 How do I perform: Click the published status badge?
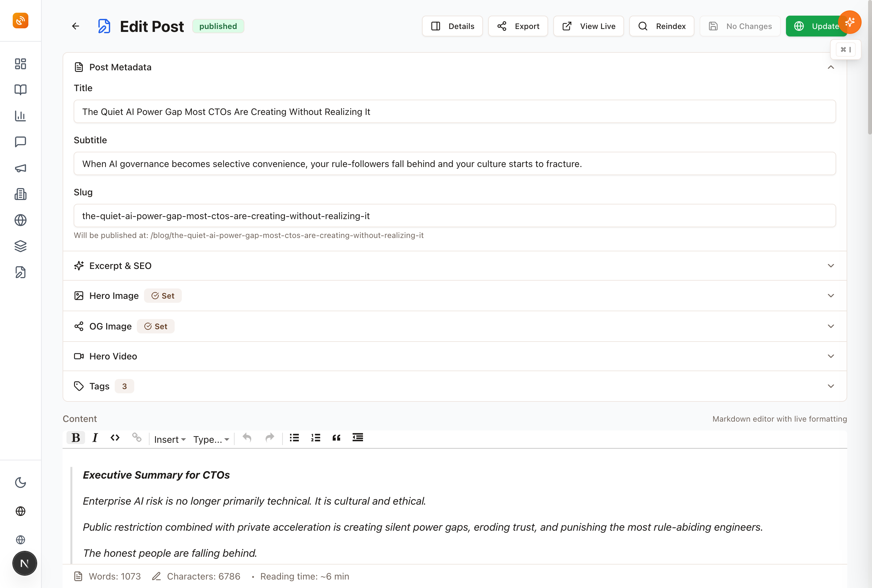point(218,26)
